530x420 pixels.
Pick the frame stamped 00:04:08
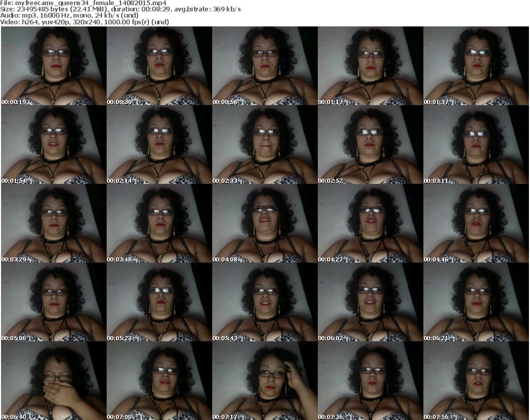pos(264,223)
